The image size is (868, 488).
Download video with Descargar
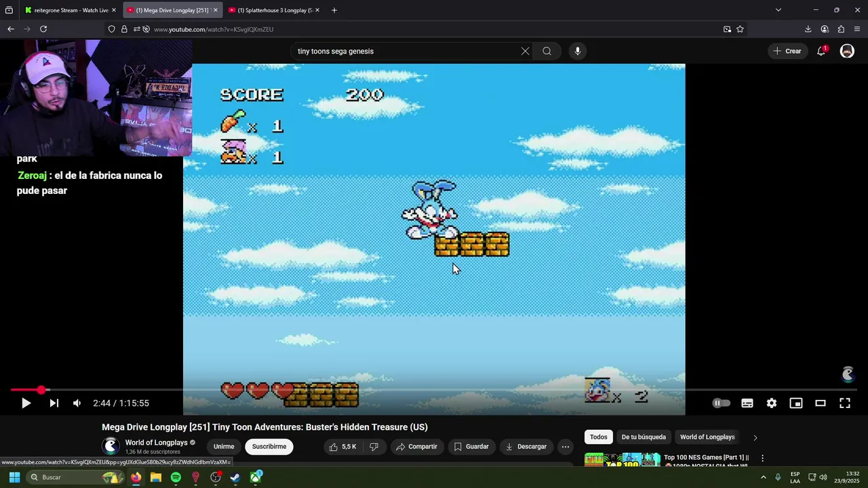click(x=526, y=447)
